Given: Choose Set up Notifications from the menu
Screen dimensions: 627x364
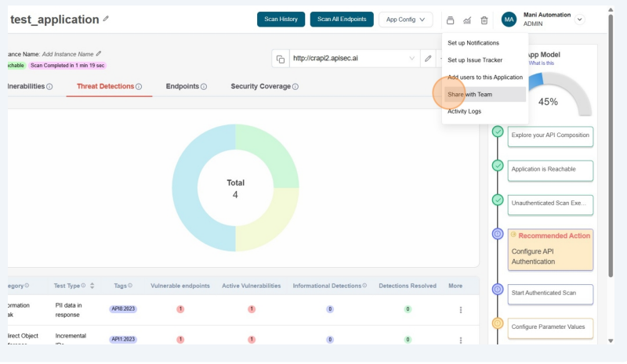Looking at the screenshot, I should pos(473,42).
